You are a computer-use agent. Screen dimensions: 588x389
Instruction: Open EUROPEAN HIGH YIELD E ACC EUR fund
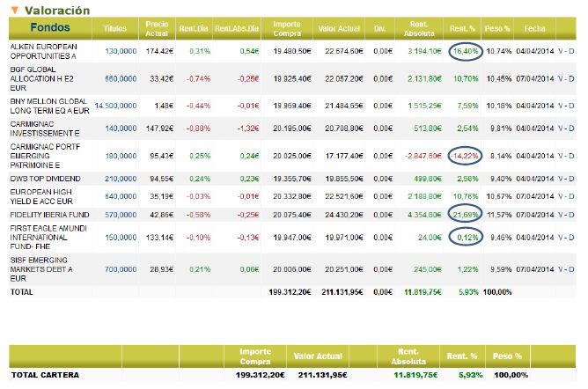click(x=41, y=196)
